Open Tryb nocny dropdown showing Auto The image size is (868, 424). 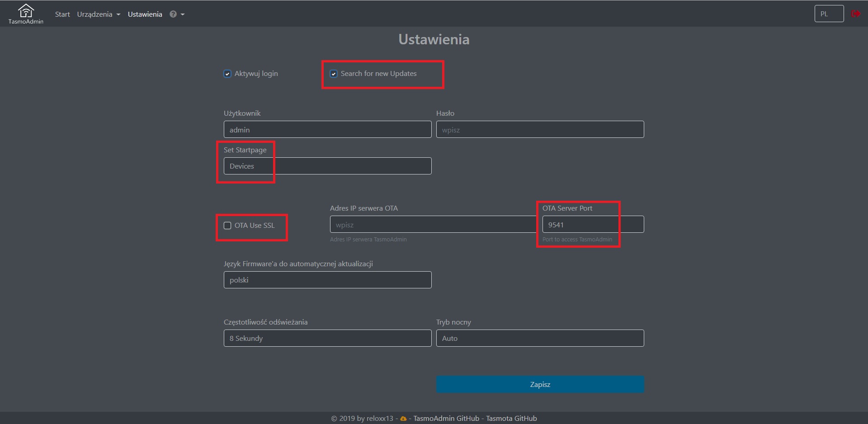coord(540,338)
